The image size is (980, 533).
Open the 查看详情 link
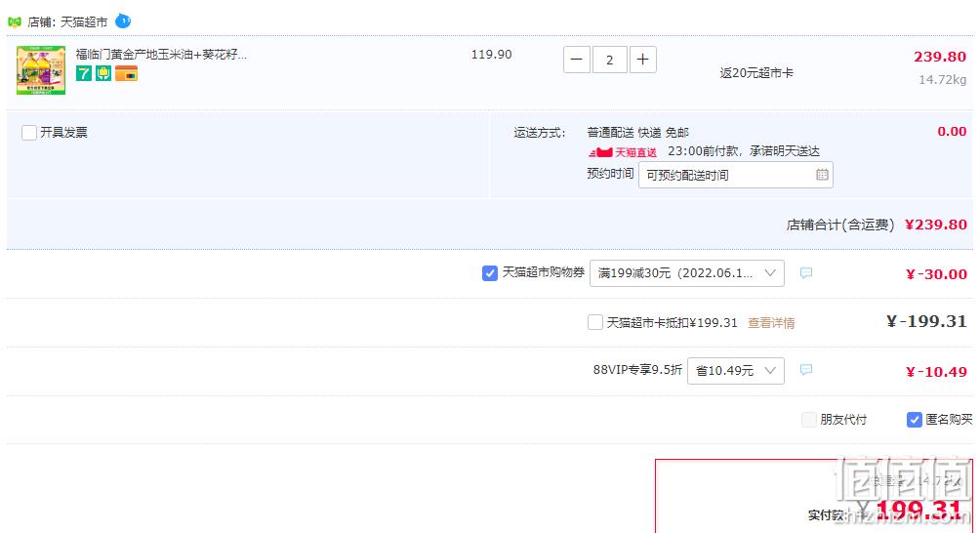tap(771, 323)
